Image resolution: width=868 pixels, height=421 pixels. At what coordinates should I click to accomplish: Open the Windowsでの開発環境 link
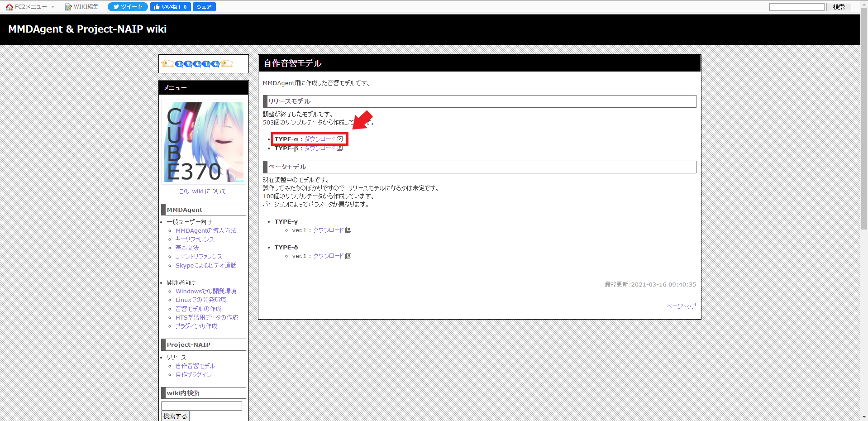(206, 291)
